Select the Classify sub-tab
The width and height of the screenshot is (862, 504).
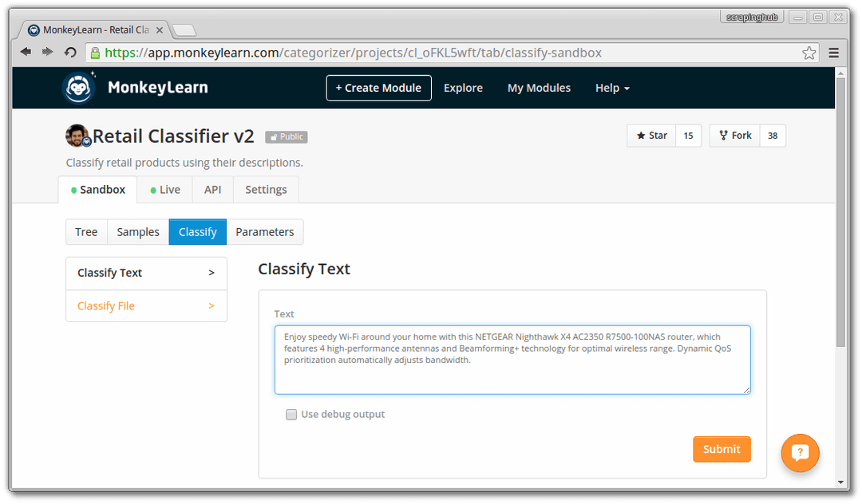click(x=197, y=232)
